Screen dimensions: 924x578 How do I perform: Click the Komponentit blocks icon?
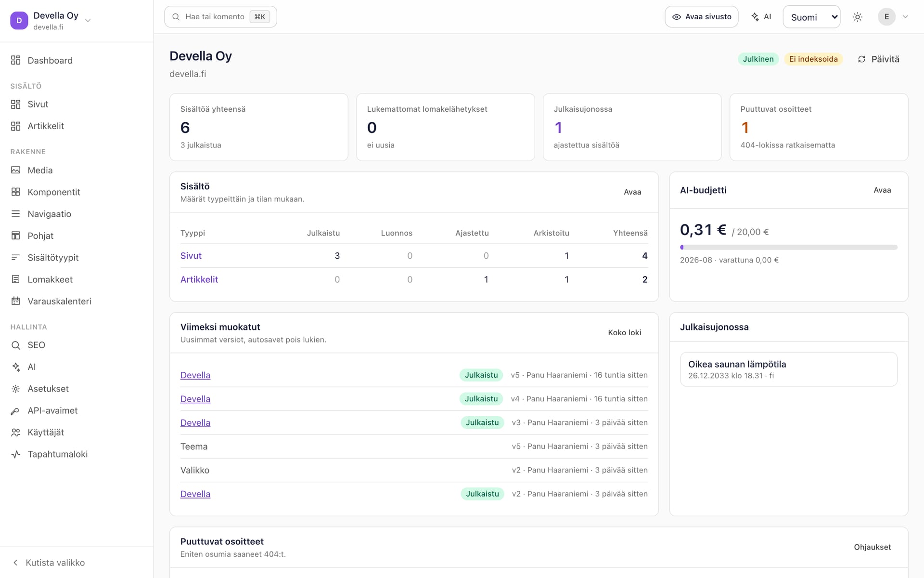pyautogui.click(x=16, y=192)
